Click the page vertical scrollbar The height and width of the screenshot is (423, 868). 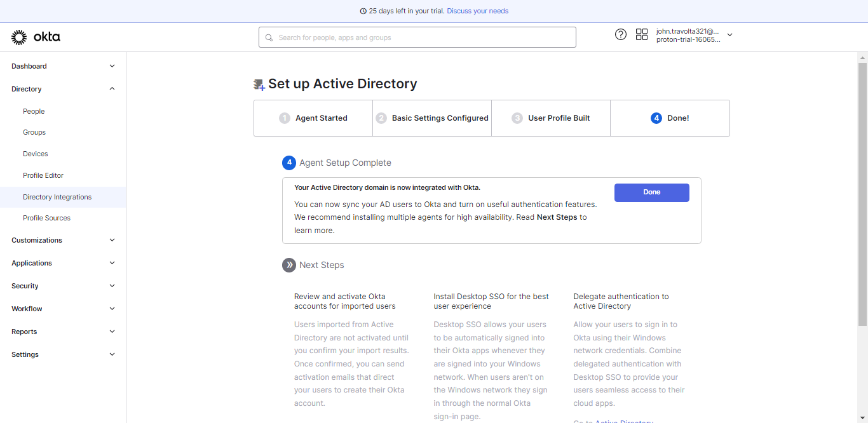pos(862,191)
